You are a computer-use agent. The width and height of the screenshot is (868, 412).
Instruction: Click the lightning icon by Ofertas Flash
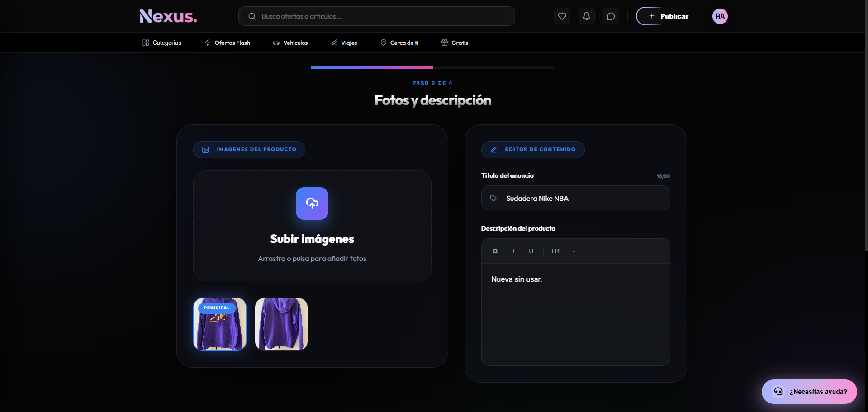208,43
